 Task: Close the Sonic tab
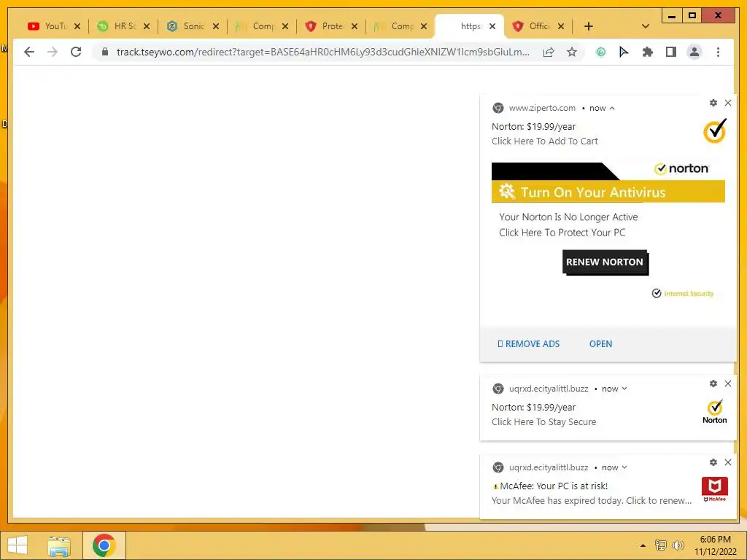pyautogui.click(x=216, y=26)
